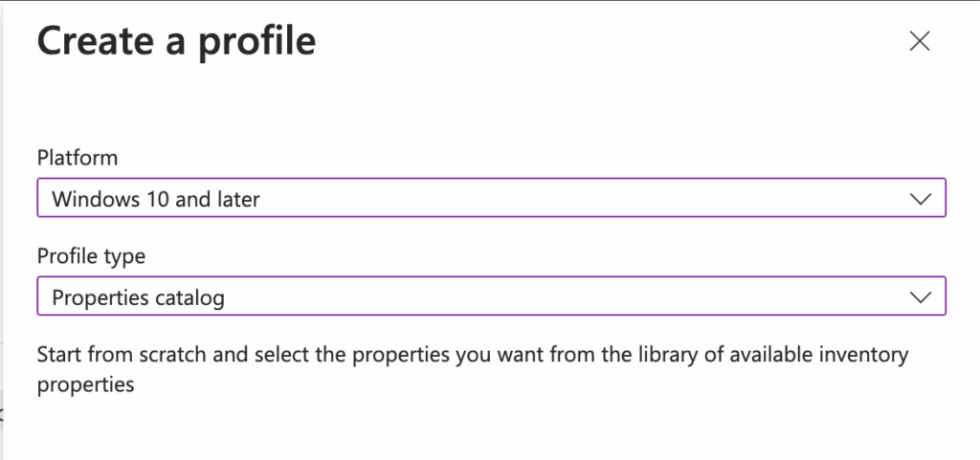Show platform options using the down arrow

pyautogui.click(x=920, y=199)
